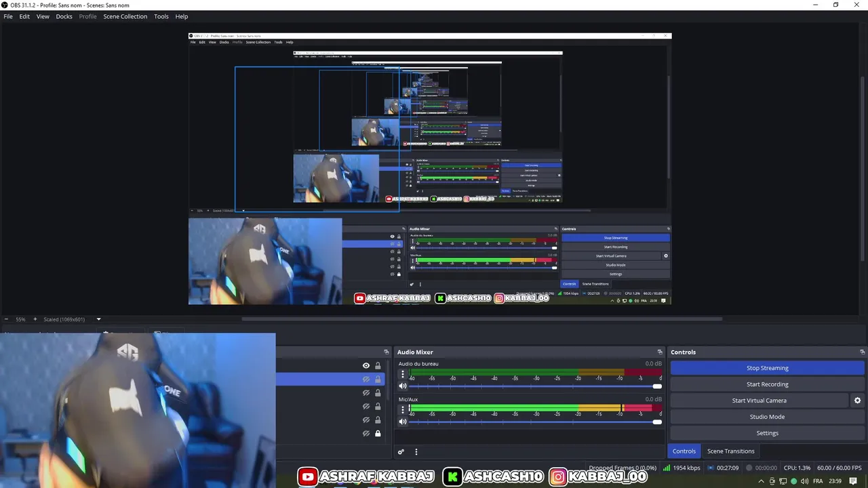Click the OBS logo in the title bar
Viewport: 868px width, 488px height.
[5, 5]
